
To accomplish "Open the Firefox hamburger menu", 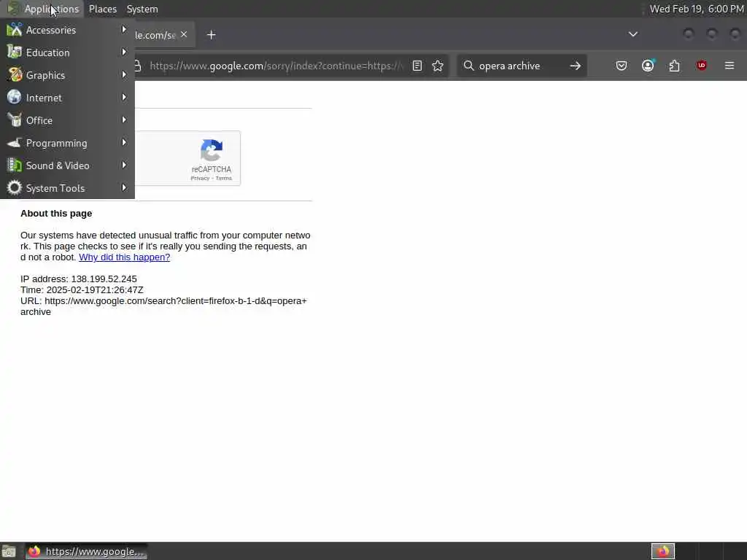I will (729, 66).
